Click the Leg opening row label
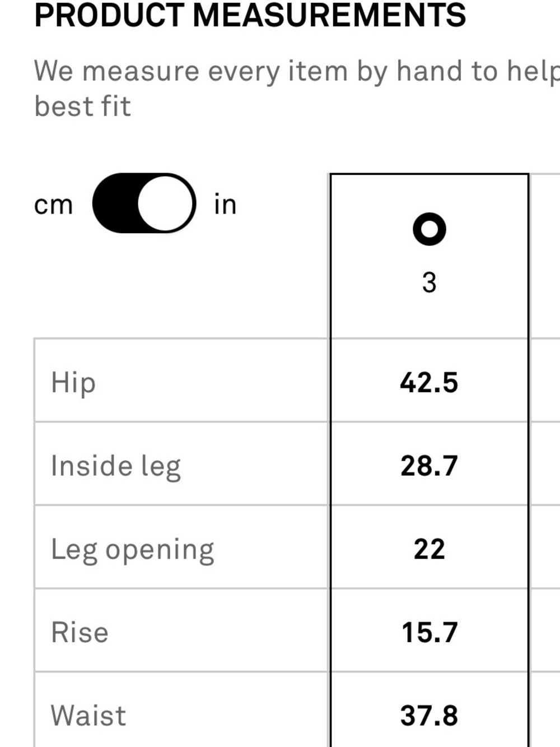 click(132, 550)
